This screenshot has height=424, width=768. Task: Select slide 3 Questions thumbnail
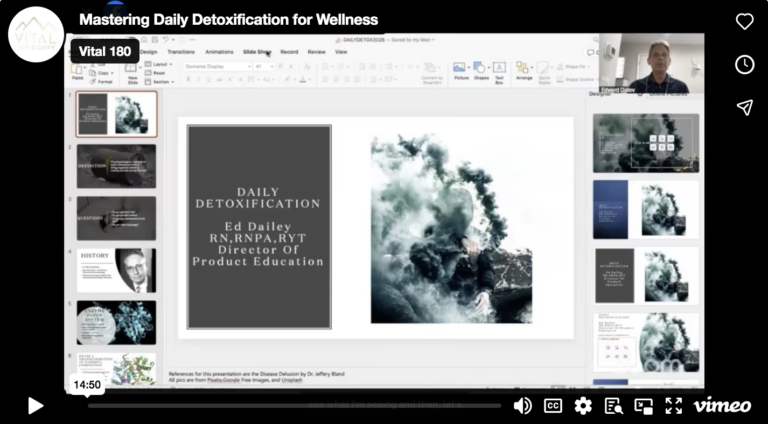pos(117,218)
